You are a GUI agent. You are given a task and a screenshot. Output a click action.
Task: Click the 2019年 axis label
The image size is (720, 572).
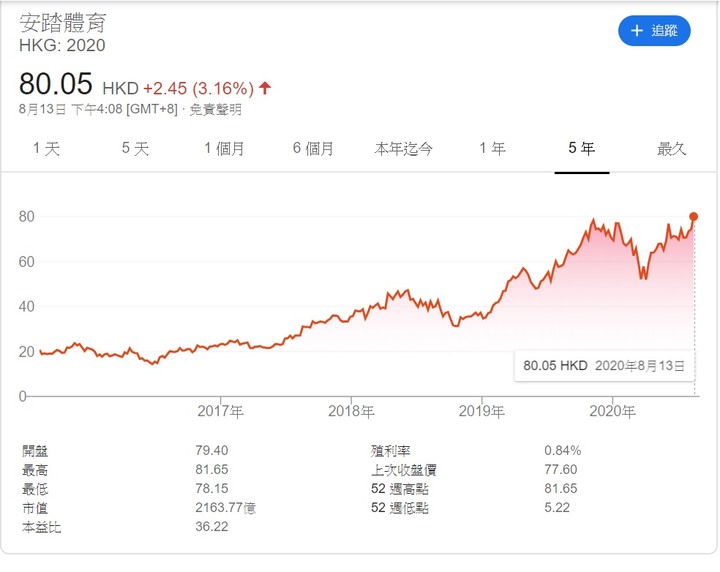coord(482,411)
